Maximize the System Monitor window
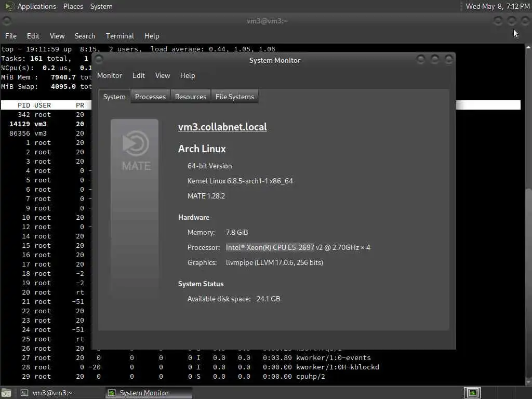532x399 pixels. click(x=435, y=60)
